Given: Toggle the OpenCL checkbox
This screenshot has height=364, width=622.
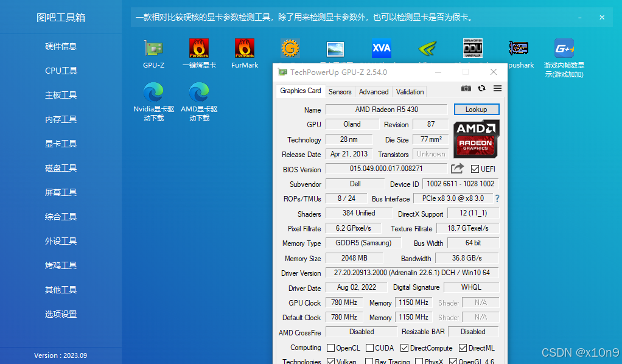Looking at the screenshot, I should [x=331, y=348].
